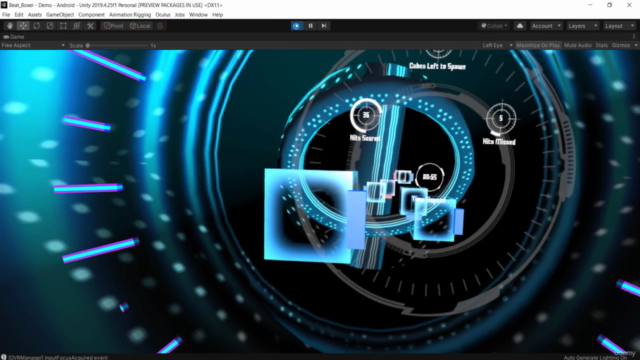Restore down the Unity window
The height and width of the screenshot is (360, 640).
point(609,5)
